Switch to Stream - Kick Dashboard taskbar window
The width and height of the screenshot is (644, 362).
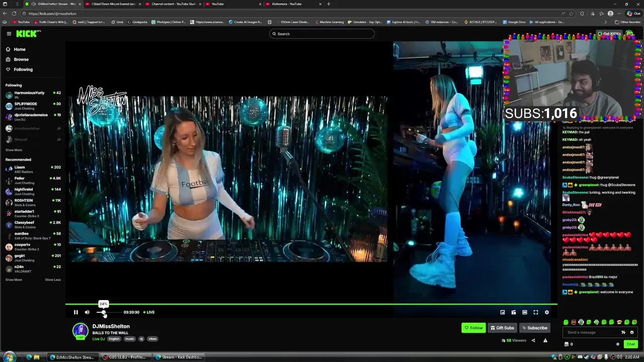[x=179, y=357]
